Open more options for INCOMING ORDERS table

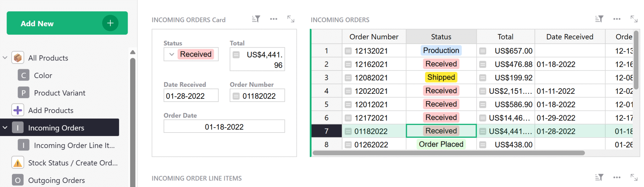(x=617, y=19)
